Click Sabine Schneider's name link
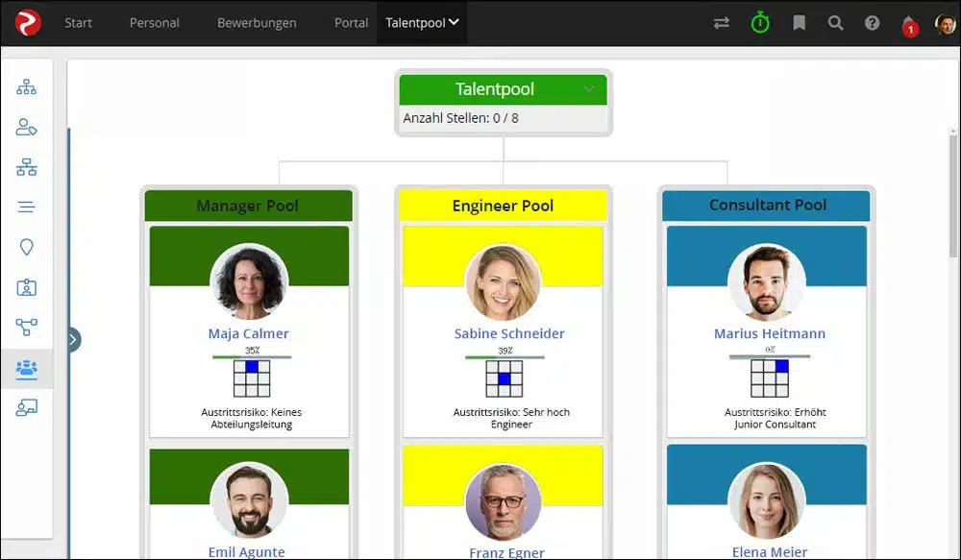 (508, 333)
